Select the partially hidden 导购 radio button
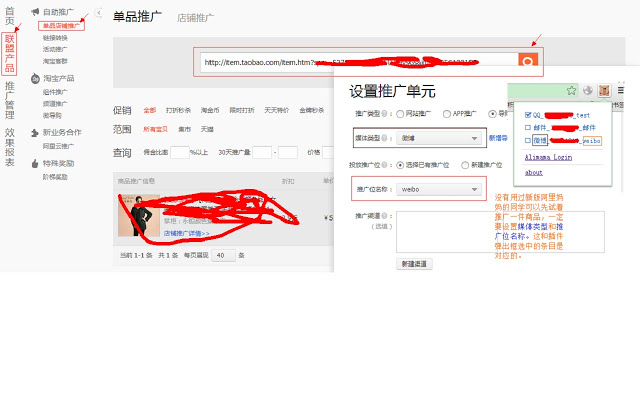640x400 pixels. pyautogui.click(x=492, y=114)
